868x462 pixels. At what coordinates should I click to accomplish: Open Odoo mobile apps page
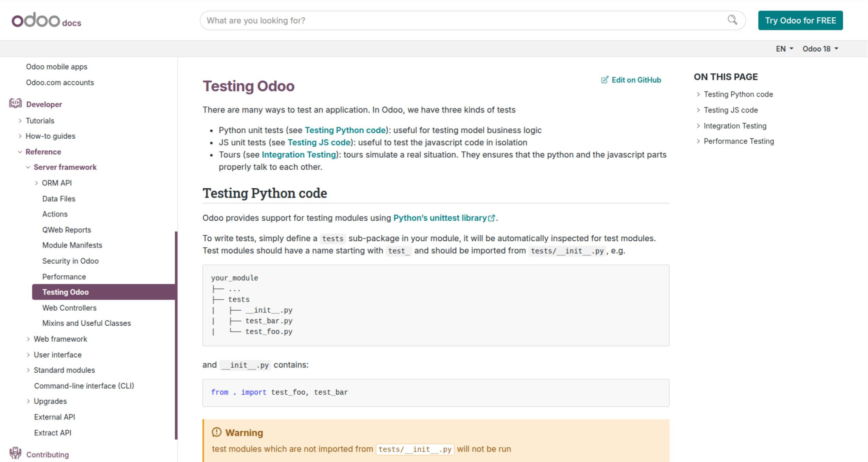[56, 67]
